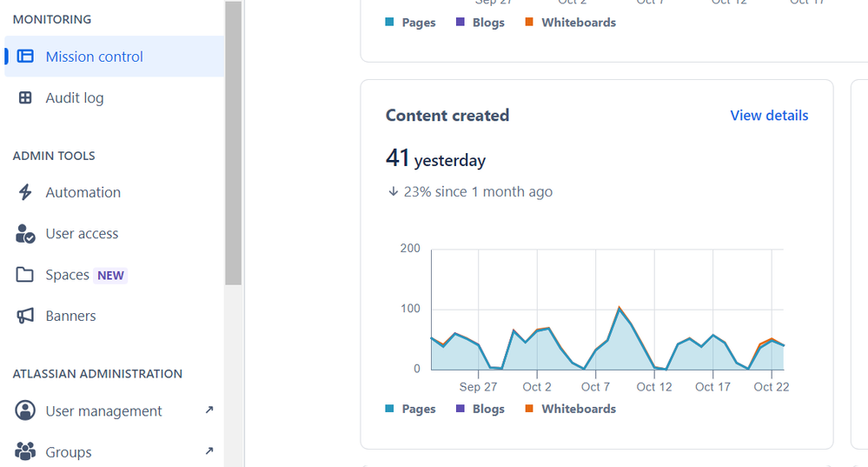Click the 23% since 1 month ago text

[478, 191]
